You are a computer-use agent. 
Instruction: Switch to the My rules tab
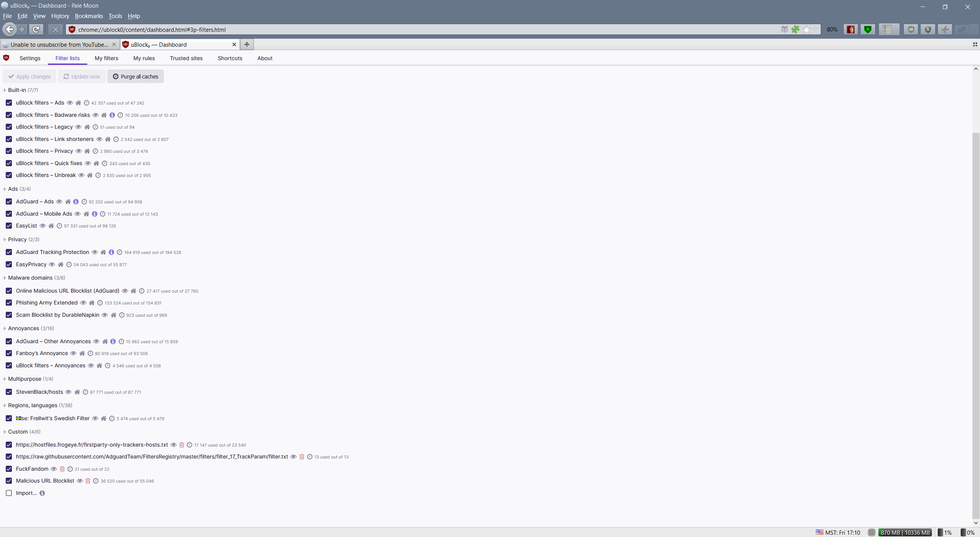coord(144,58)
